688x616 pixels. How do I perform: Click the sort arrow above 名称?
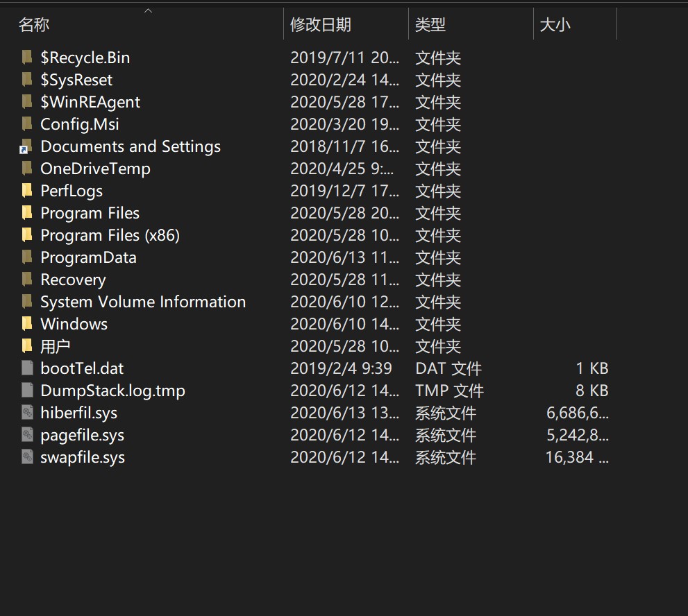tap(149, 10)
